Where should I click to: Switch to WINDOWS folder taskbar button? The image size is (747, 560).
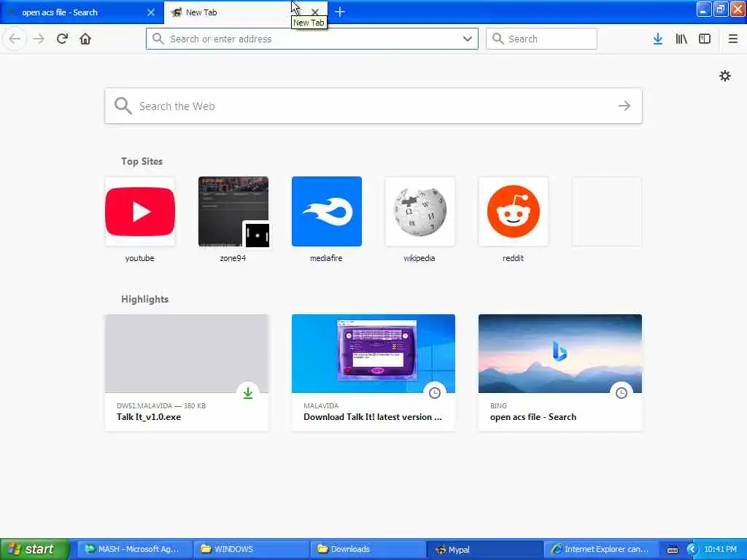(252, 549)
